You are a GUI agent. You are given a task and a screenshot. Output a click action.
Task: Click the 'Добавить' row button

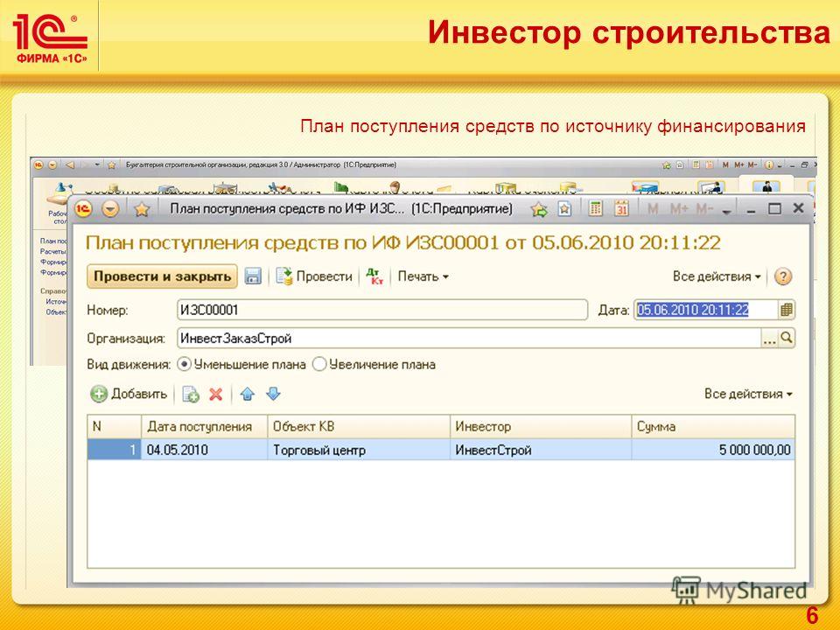pos(129,395)
